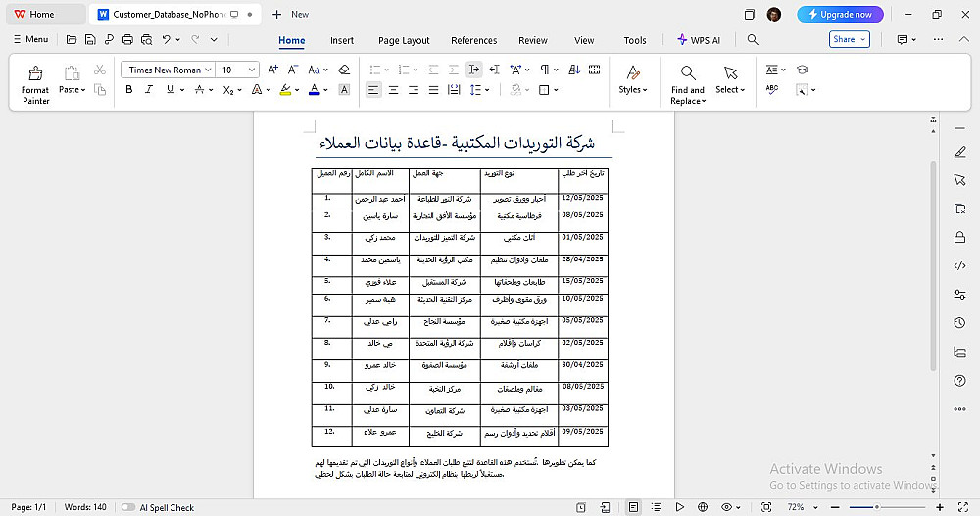Switch to the Insert tab
The width and height of the screenshot is (980, 516).
tap(342, 40)
